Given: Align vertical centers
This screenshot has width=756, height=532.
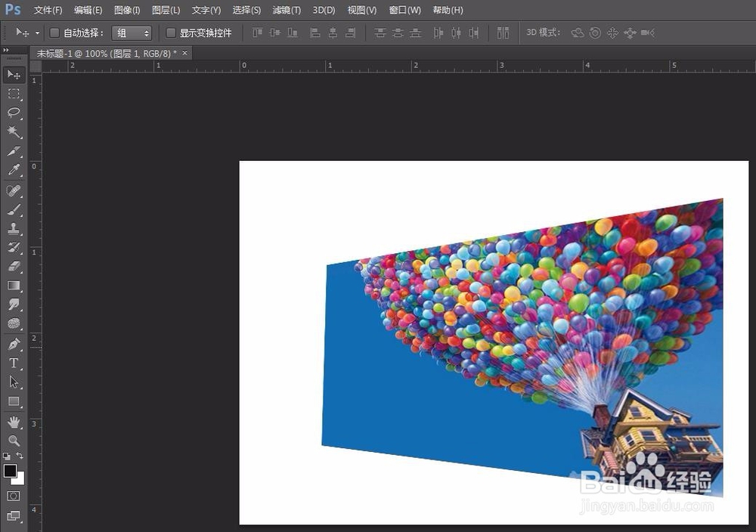Looking at the screenshot, I should (x=275, y=32).
